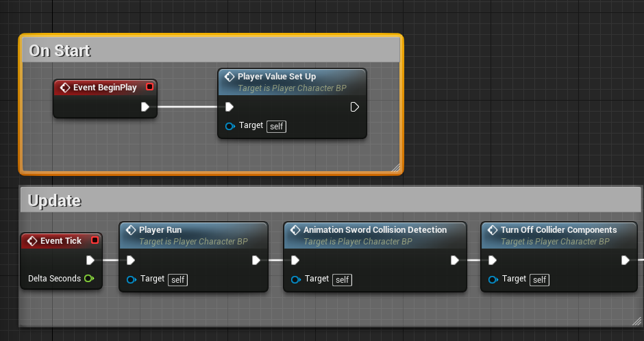
Task: Click Event BeginPlay execution output pin
Action: coord(145,107)
